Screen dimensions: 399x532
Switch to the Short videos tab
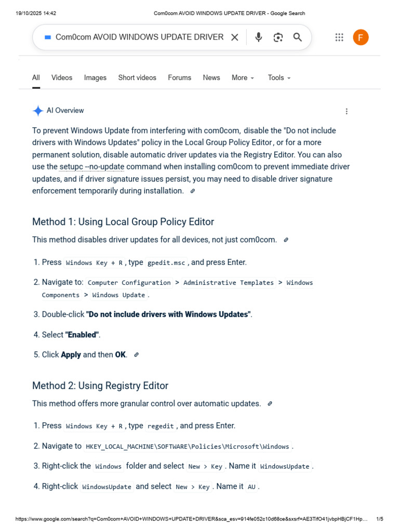point(137,78)
